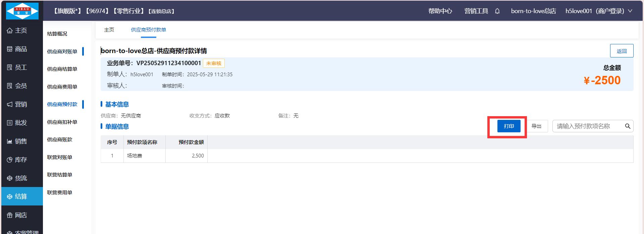Click the 导出 export button
The height and width of the screenshot is (234, 644).
tap(536, 126)
